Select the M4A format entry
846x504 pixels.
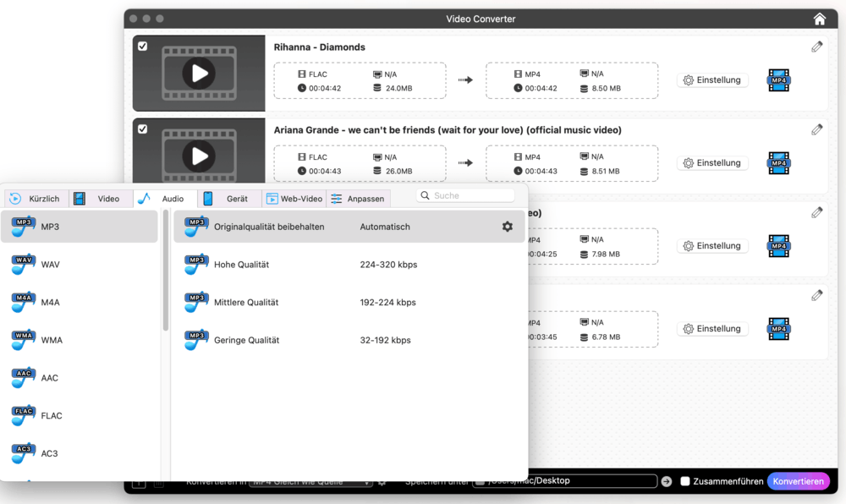(x=50, y=302)
